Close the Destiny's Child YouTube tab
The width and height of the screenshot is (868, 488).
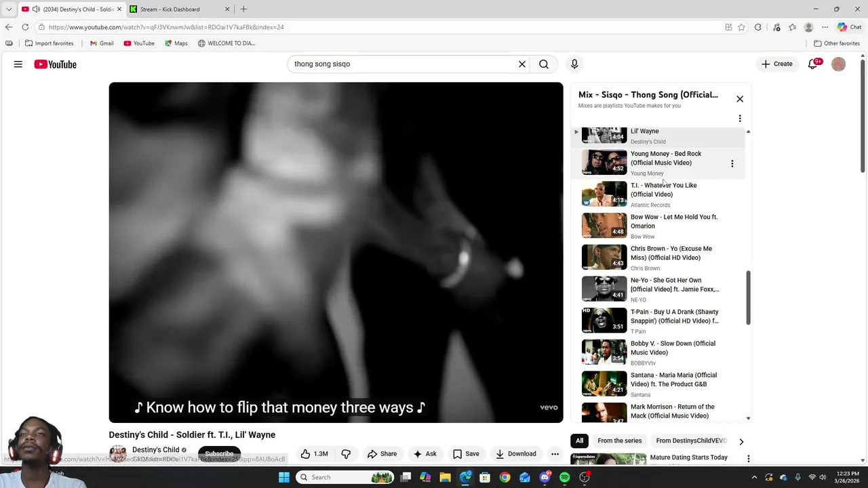[x=119, y=9]
